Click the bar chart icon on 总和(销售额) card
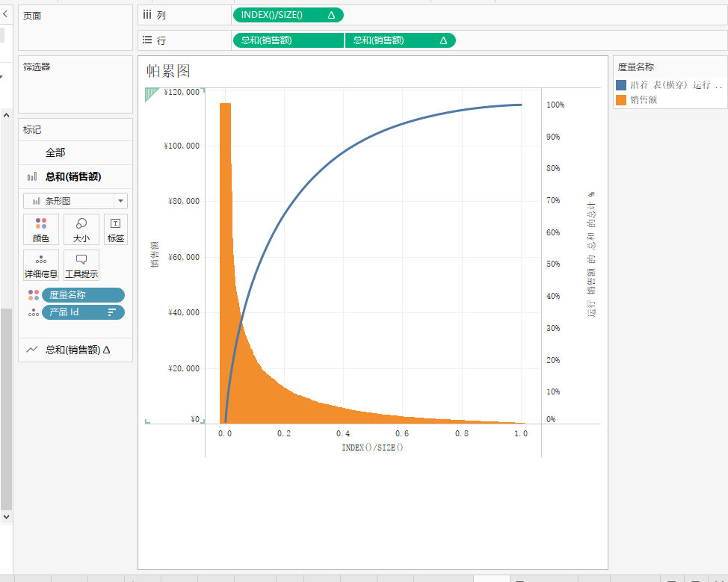Image resolution: width=728 pixels, height=582 pixels. click(x=32, y=177)
